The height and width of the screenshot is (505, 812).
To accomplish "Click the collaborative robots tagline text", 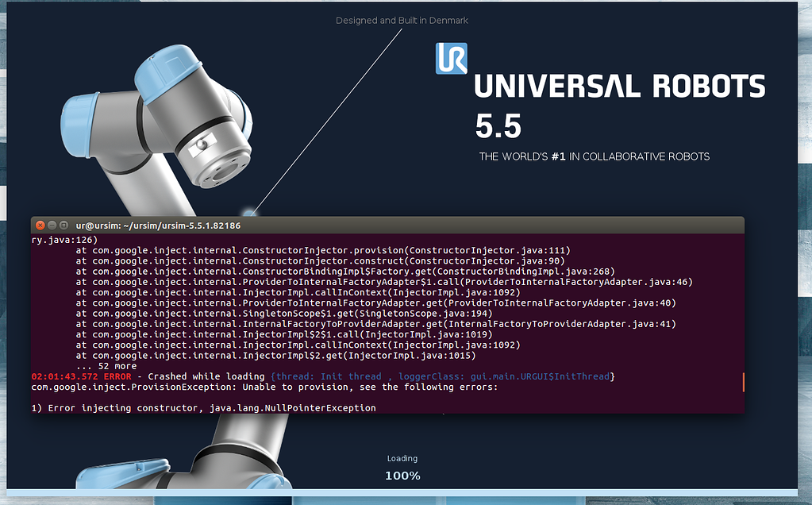I will click(x=594, y=156).
